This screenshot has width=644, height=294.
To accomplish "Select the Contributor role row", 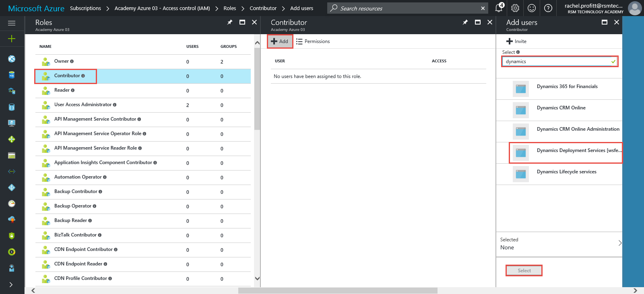I will 143,76.
